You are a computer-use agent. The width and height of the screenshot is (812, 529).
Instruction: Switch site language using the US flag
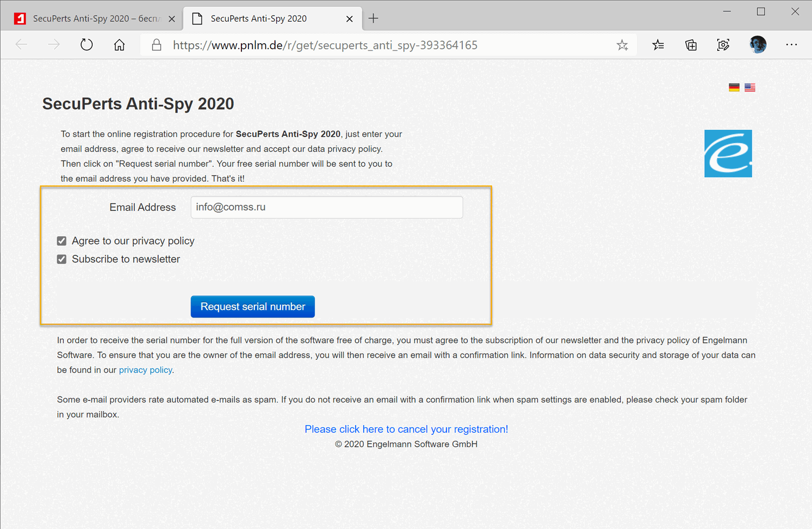750,87
